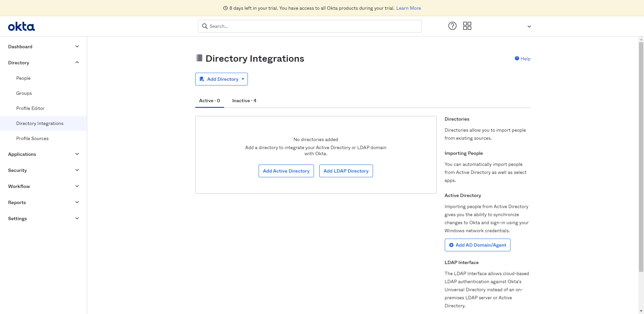This screenshot has width=644, height=314.
Task: Expand the Workflow menu
Action: (44, 186)
